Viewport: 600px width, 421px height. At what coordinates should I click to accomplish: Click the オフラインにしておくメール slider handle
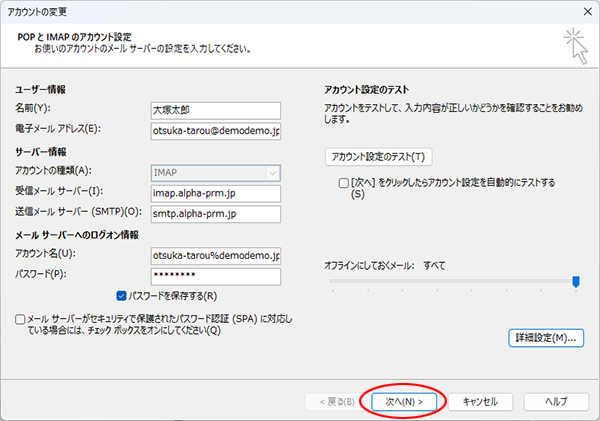coord(576,282)
